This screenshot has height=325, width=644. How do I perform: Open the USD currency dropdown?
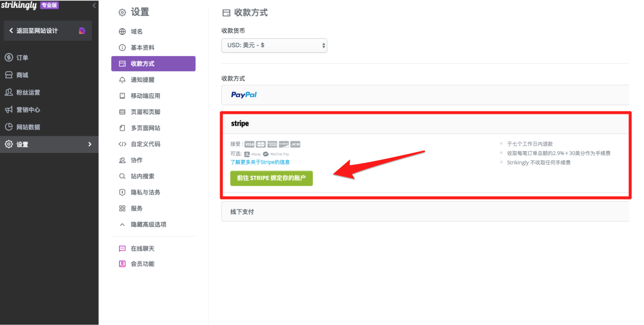274,45
